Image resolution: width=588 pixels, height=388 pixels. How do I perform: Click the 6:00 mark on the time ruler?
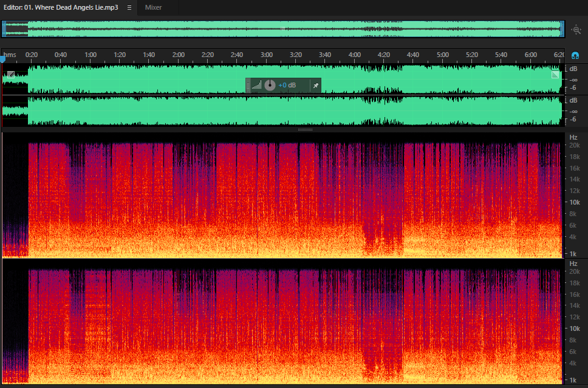pyautogui.click(x=531, y=55)
